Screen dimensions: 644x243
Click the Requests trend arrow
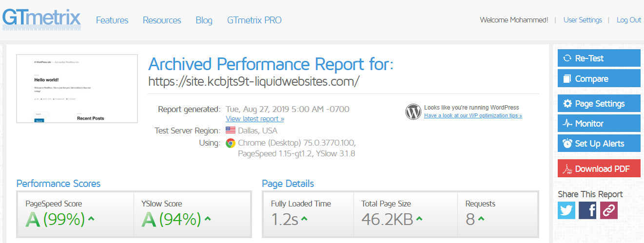click(x=481, y=219)
